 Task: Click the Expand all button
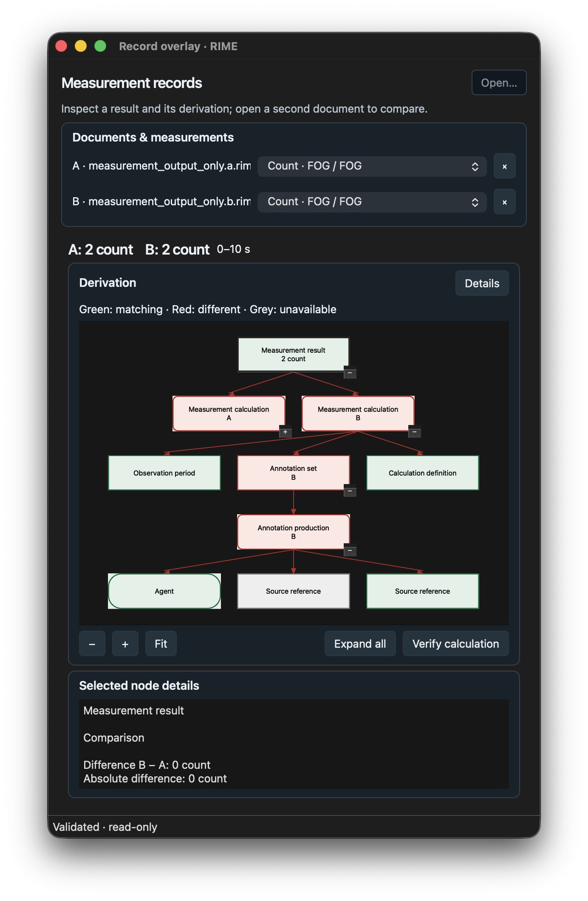(x=360, y=644)
